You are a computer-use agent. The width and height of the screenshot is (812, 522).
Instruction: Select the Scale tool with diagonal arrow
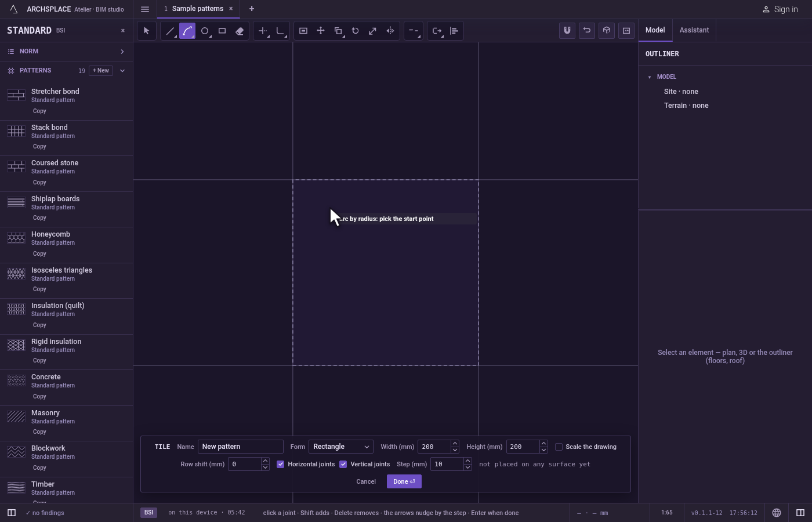point(373,31)
